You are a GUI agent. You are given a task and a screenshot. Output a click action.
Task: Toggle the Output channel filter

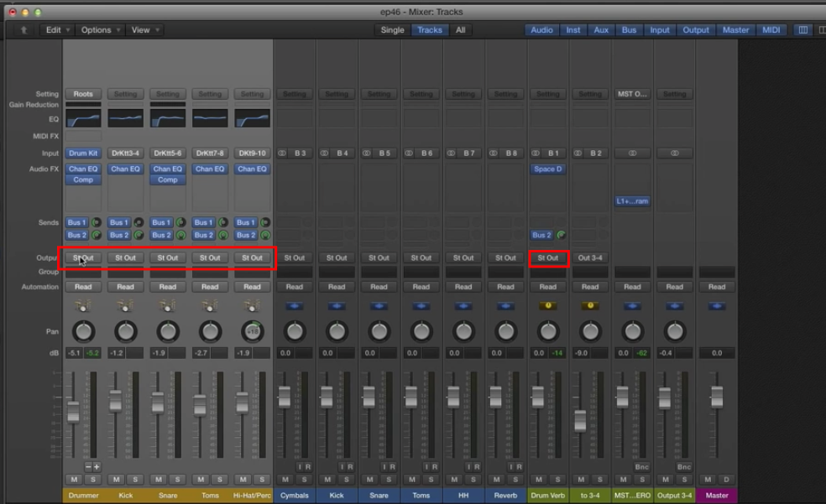pos(696,30)
